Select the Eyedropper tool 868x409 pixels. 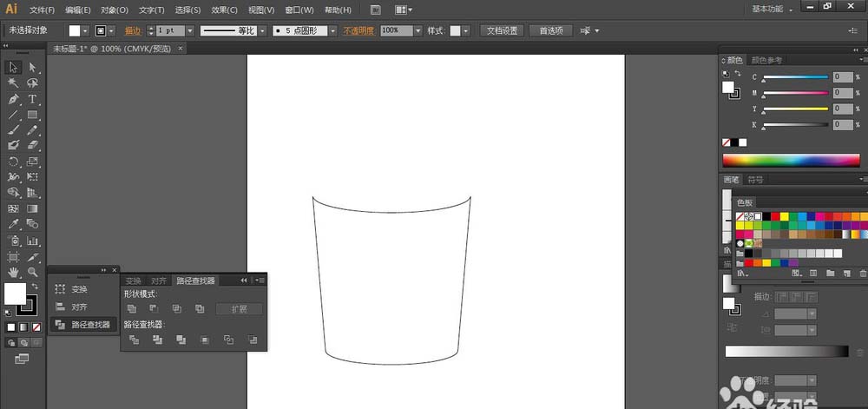point(13,224)
